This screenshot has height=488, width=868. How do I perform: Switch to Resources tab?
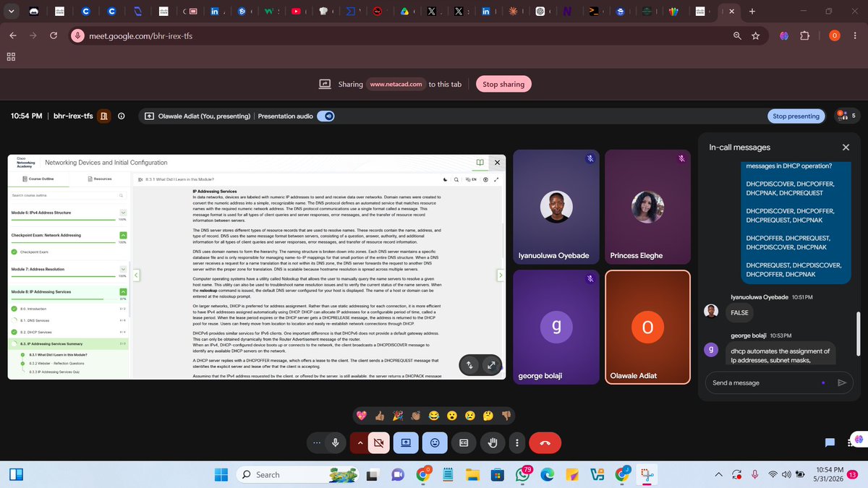(x=100, y=178)
